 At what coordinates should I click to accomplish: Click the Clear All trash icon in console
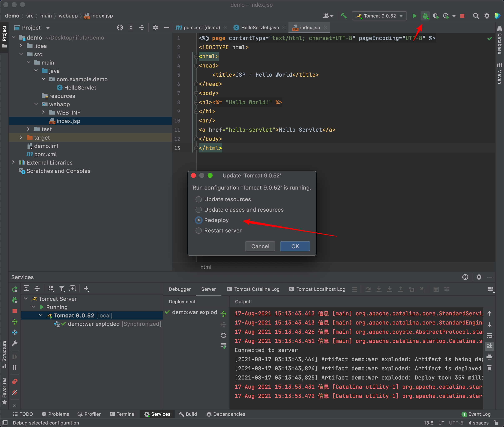(x=489, y=368)
